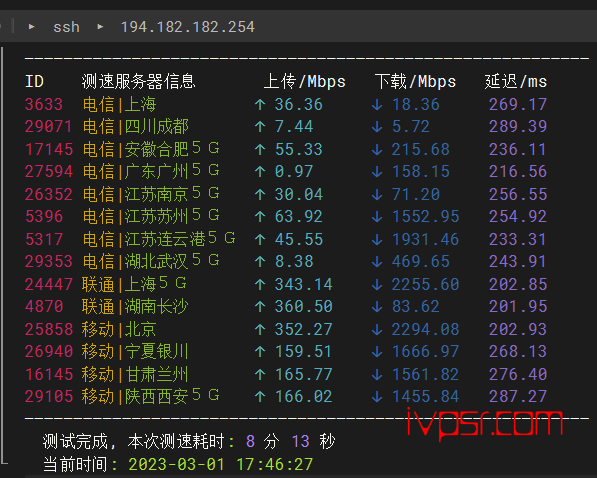Click latency value 287.27
Screen dimensions: 597x478
click(x=518, y=396)
